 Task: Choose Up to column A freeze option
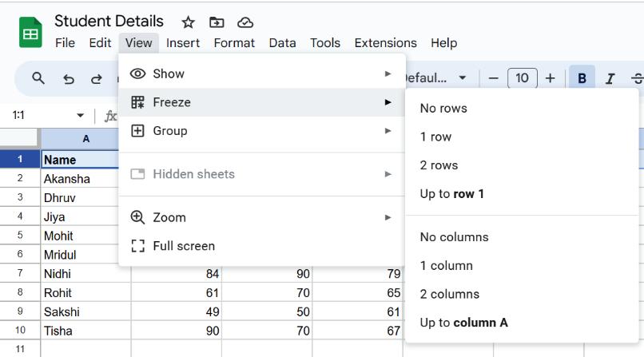(x=463, y=323)
